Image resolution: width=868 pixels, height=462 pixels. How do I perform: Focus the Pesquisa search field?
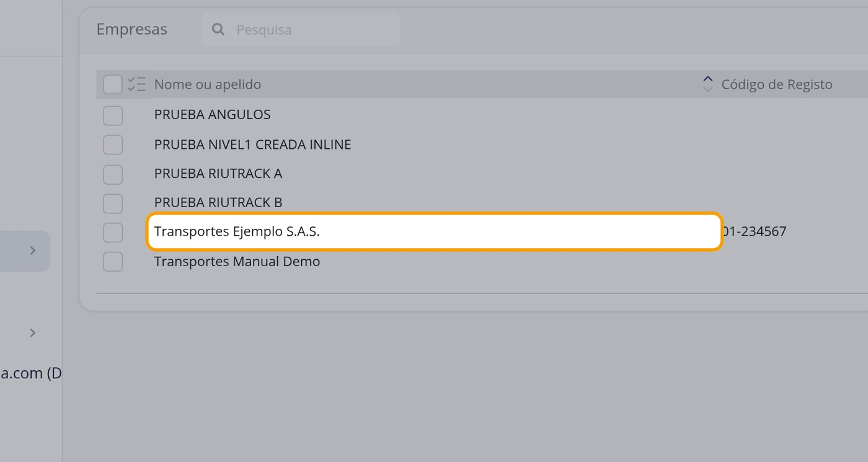(300, 29)
